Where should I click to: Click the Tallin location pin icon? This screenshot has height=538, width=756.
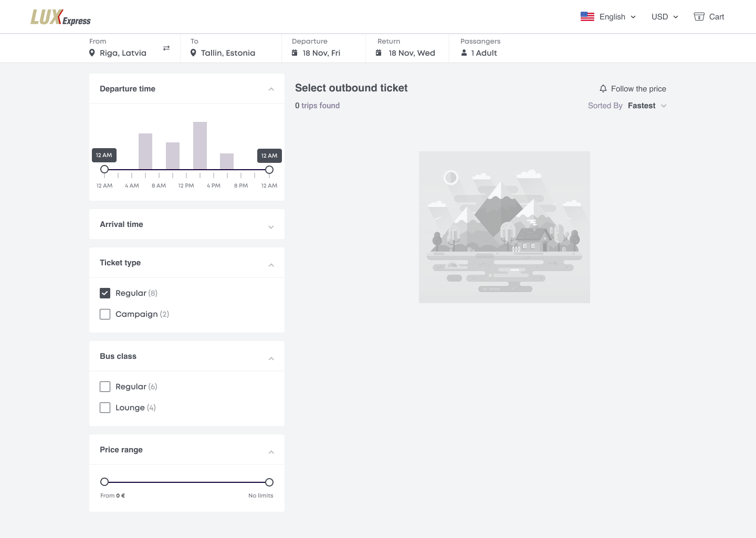click(193, 53)
